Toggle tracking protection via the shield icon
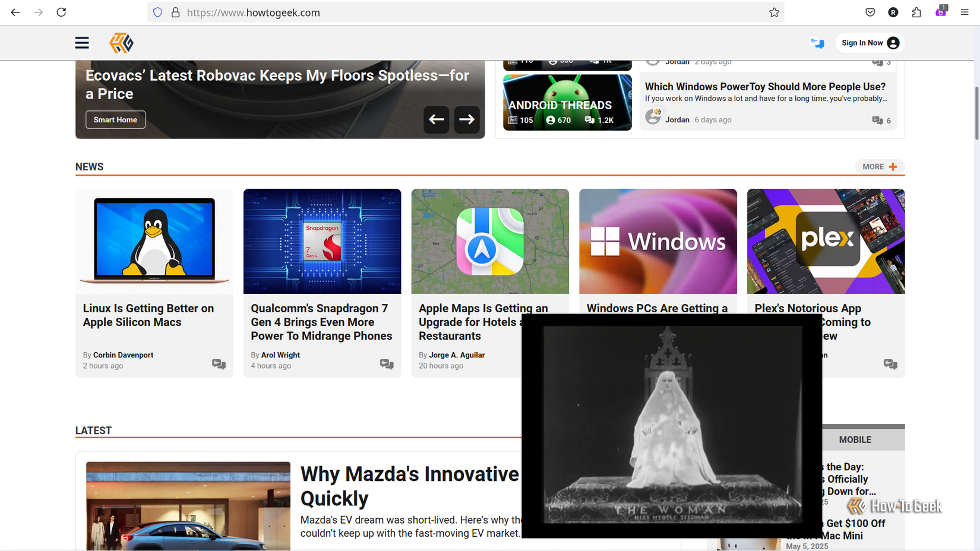 pos(157,12)
